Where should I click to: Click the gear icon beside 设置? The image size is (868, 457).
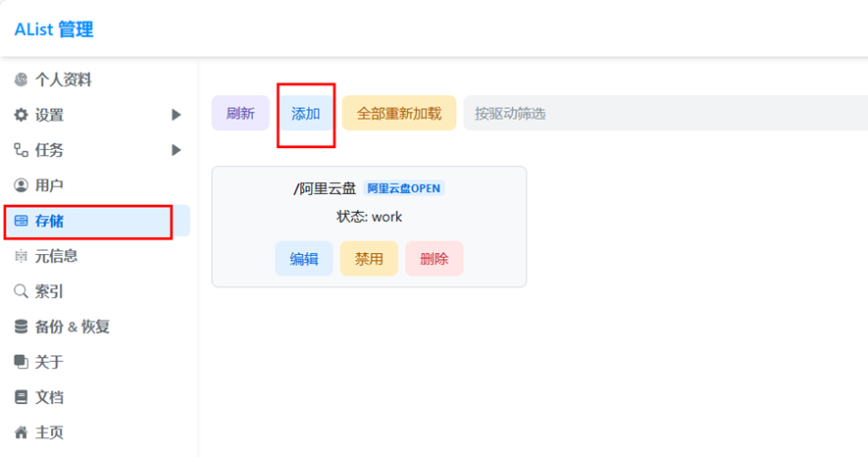[x=21, y=115]
